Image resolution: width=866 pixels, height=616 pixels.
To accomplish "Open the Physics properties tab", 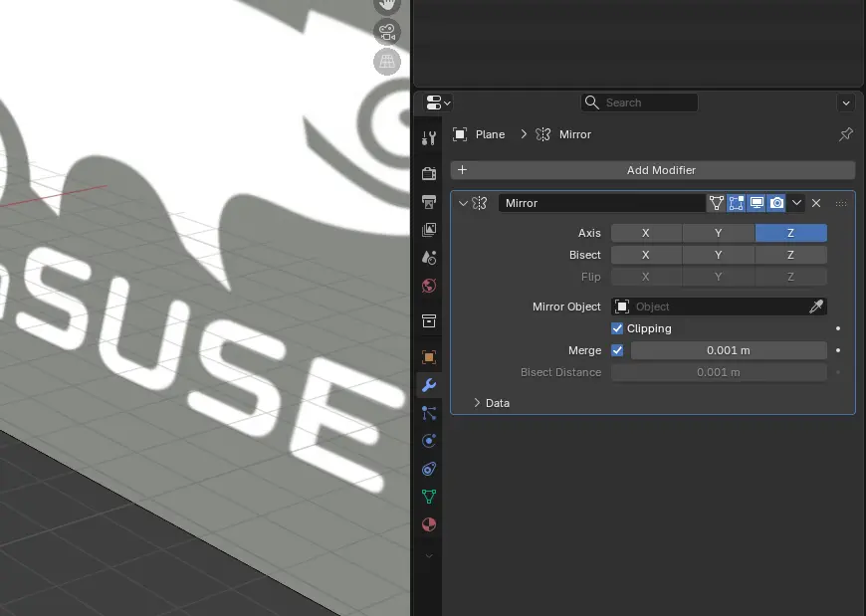I will click(428, 441).
